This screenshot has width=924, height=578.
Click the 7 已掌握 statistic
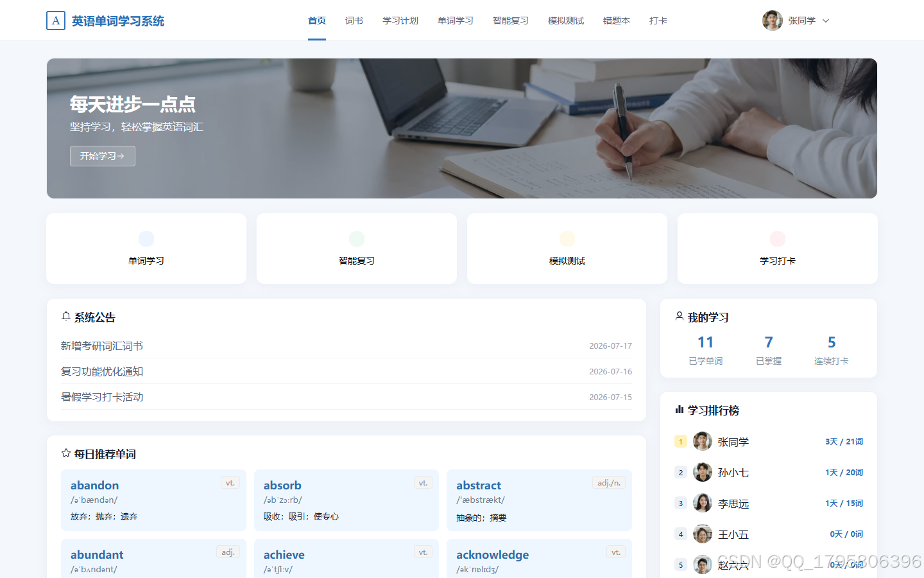pos(769,350)
